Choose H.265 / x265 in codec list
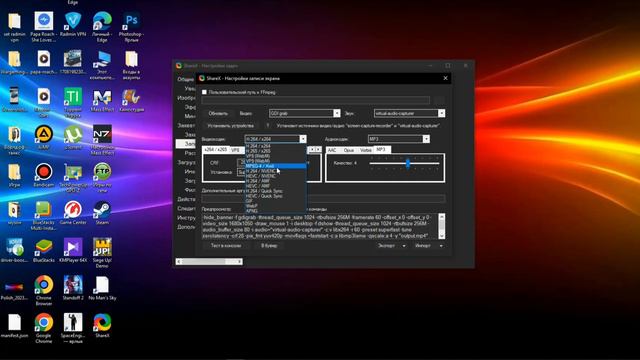This screenshot has width=640, height=360. [x=276, y=151]
